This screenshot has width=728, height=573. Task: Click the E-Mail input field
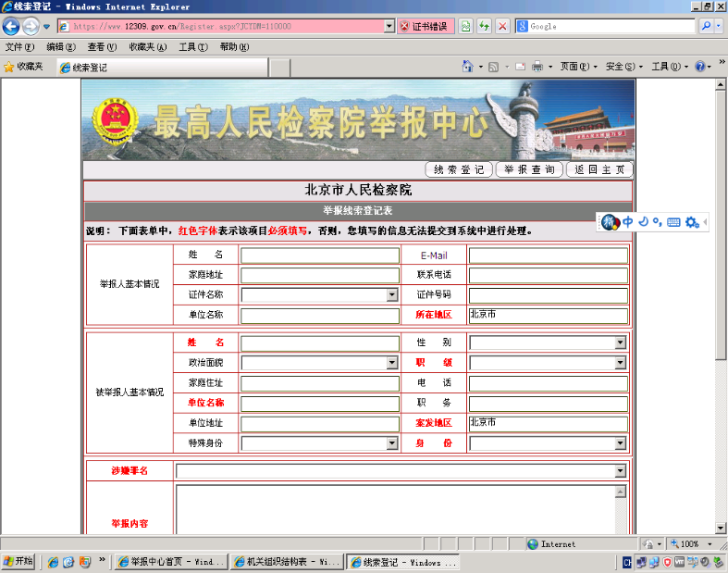548,255
